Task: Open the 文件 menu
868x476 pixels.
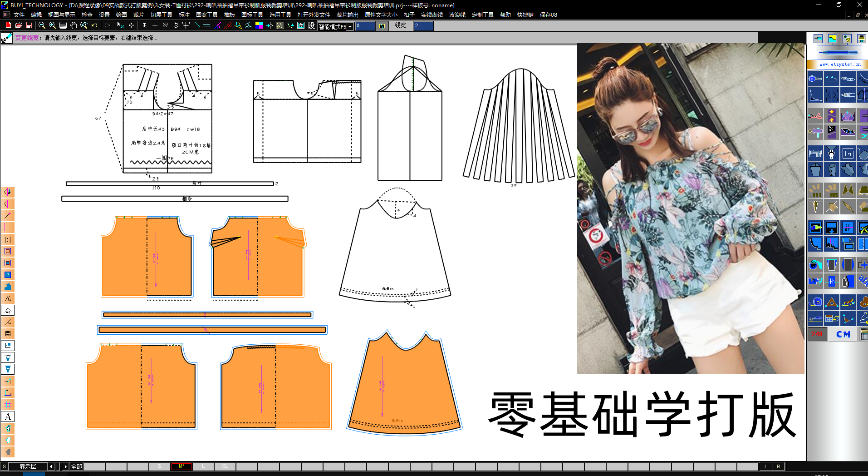Action: [x=19, y=15]
